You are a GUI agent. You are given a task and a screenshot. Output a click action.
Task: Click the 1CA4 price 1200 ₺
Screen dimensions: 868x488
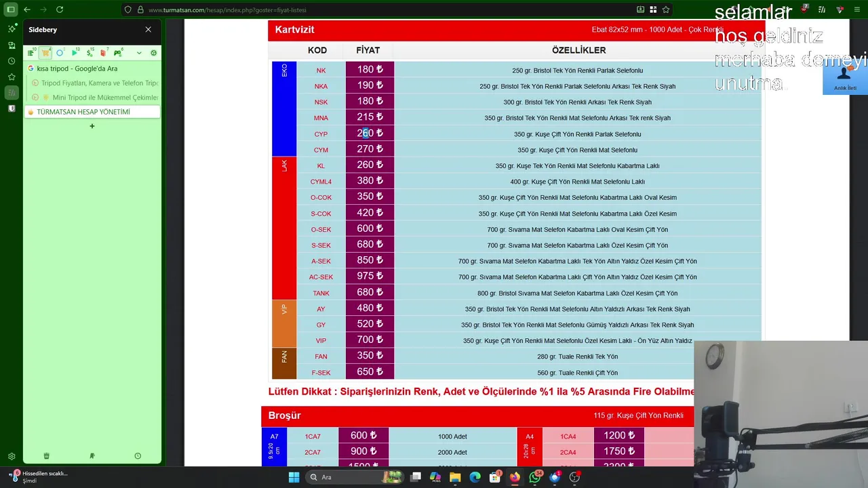click(619, 436)
